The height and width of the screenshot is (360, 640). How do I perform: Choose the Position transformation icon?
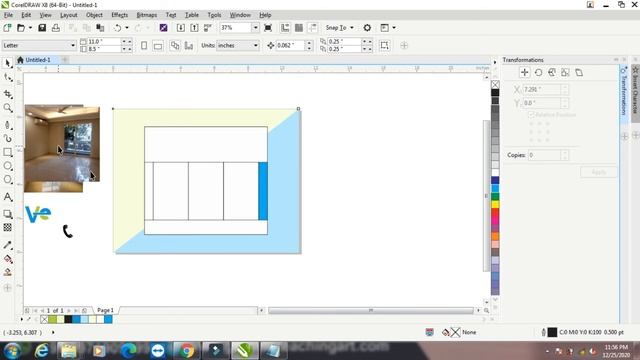coord(524,73)
